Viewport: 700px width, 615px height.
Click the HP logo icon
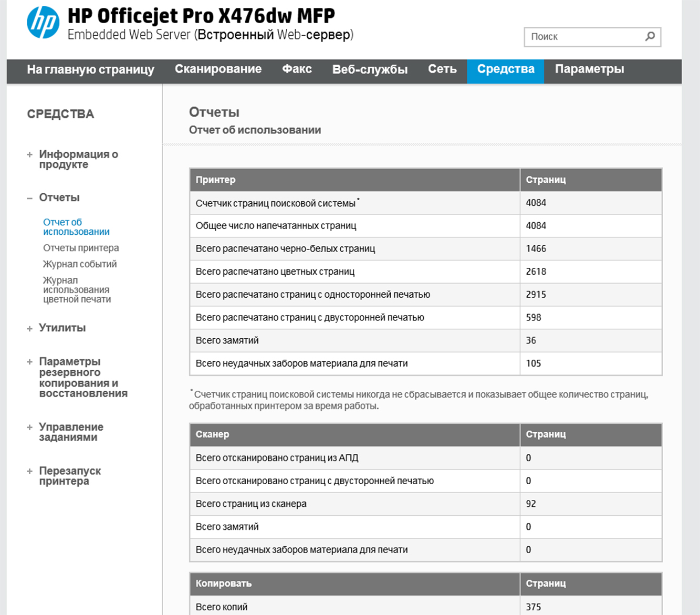pyautogui.click(x=43, y=23)
